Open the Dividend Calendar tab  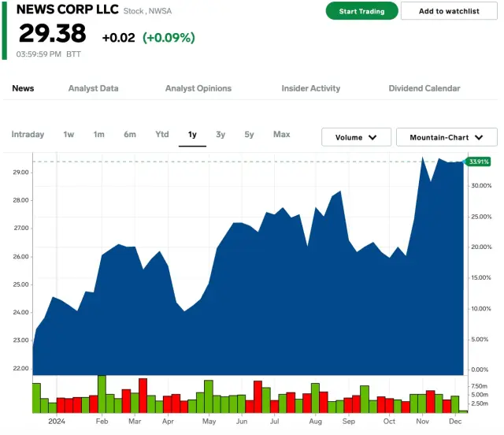pyautogui.click(x=424, y=88)
